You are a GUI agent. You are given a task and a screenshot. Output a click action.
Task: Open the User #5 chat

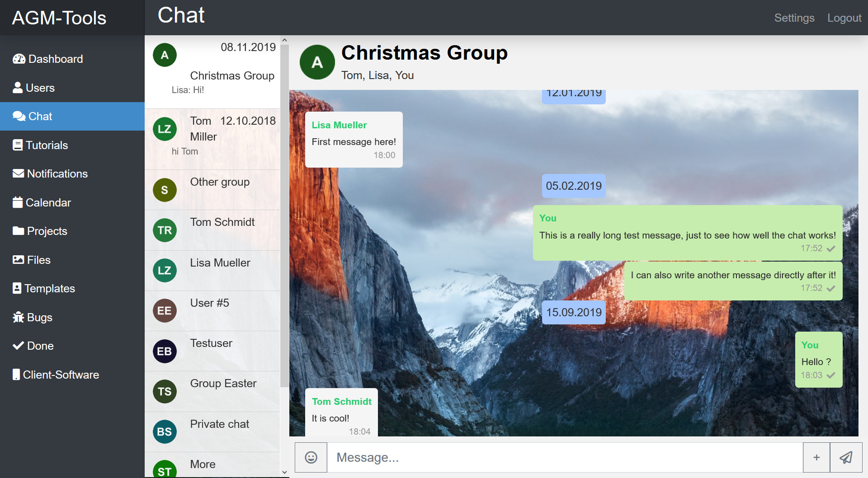[x=212, y=311]
